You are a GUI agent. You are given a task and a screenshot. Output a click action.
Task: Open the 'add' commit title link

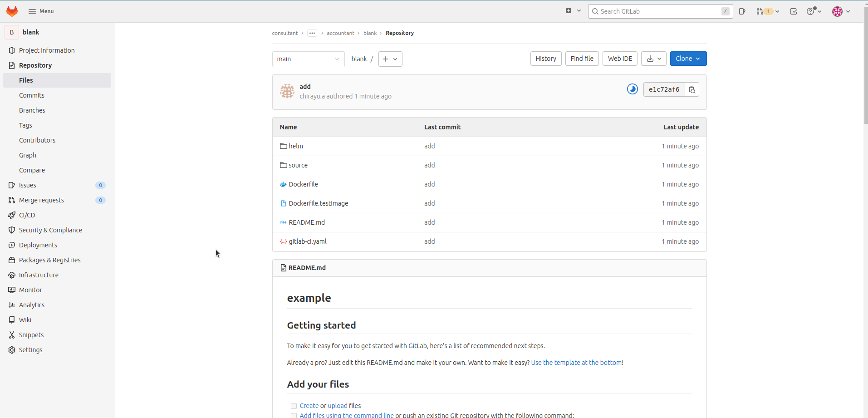pyautogui.click(x=305, y=87)
